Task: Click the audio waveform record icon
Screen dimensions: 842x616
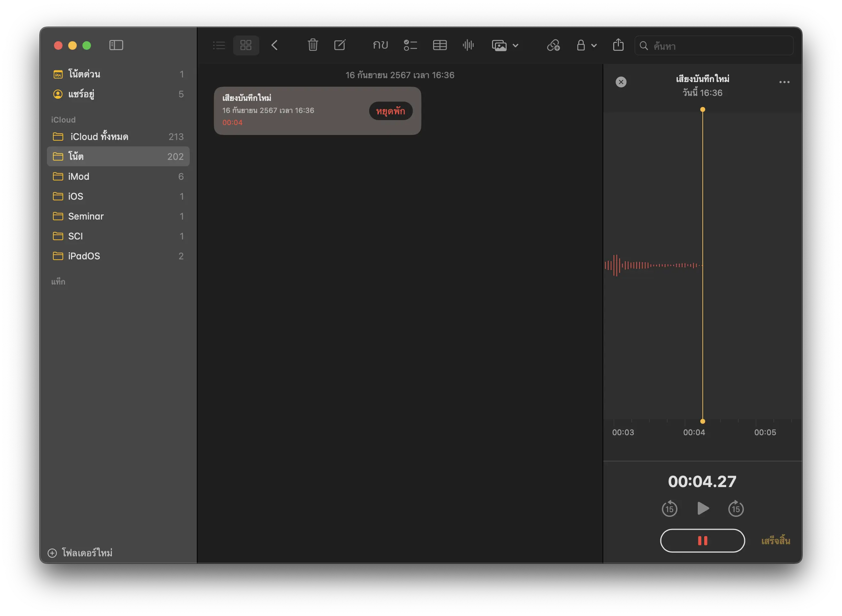Action: [468, 45]
